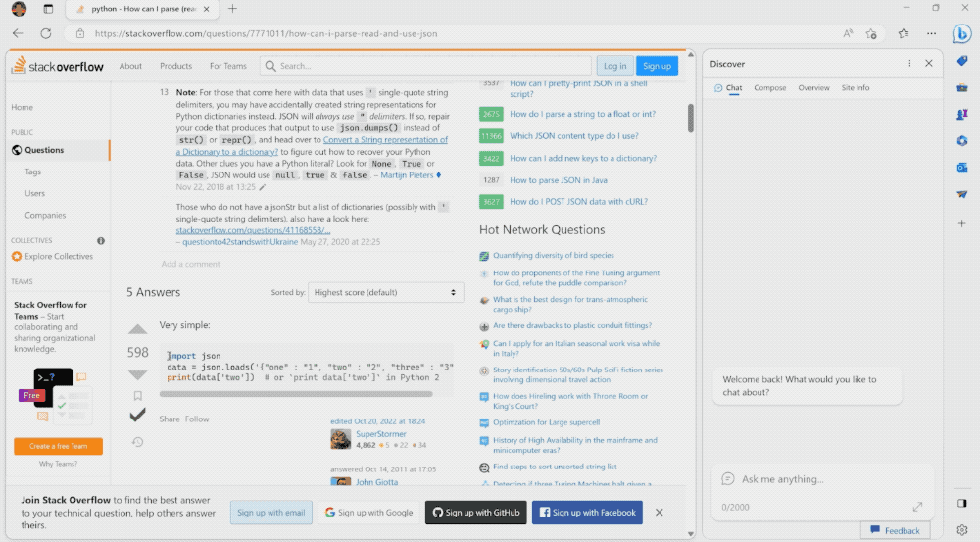Switch to the Overview tab
Screen dimensions: 980x542
tap(813, 88)
